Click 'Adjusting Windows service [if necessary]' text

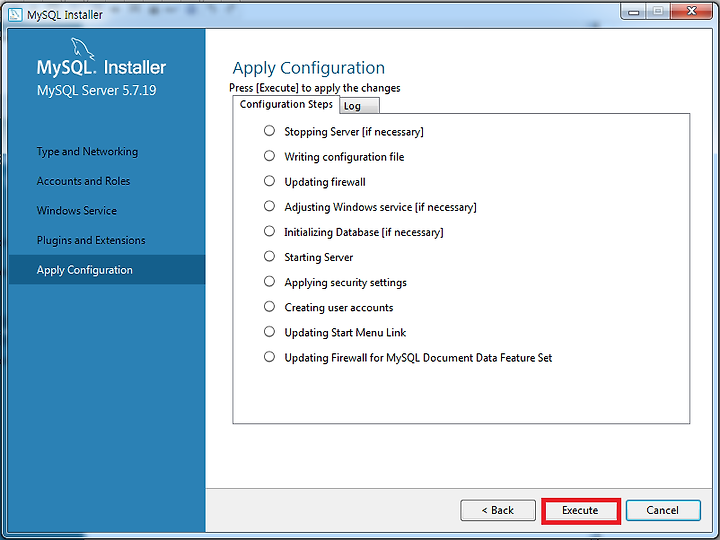click(380, 207)
